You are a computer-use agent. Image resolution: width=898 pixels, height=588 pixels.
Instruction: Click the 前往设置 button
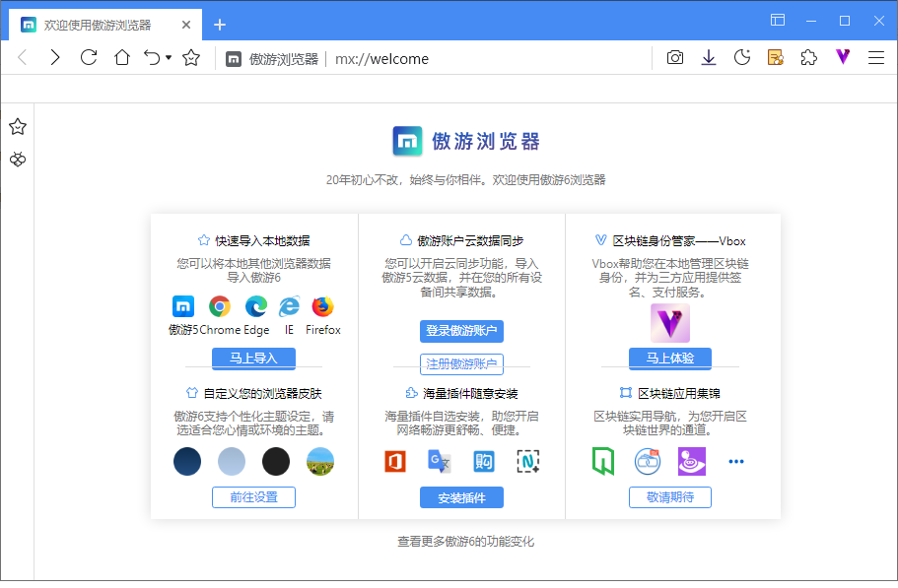point(253,497)
